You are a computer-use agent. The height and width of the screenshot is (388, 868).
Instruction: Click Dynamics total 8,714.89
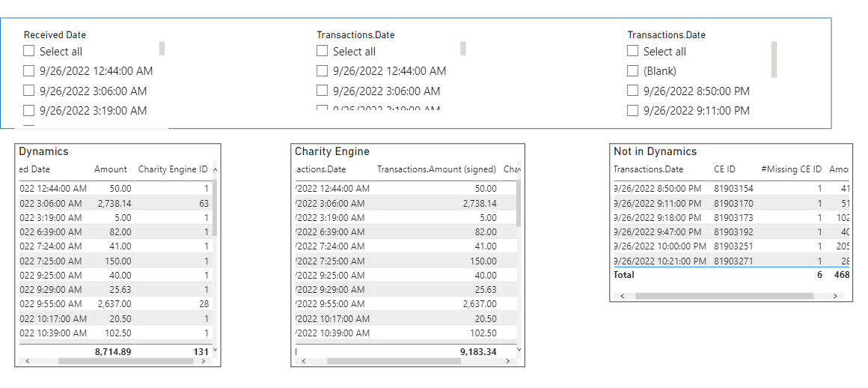[113, 351]
